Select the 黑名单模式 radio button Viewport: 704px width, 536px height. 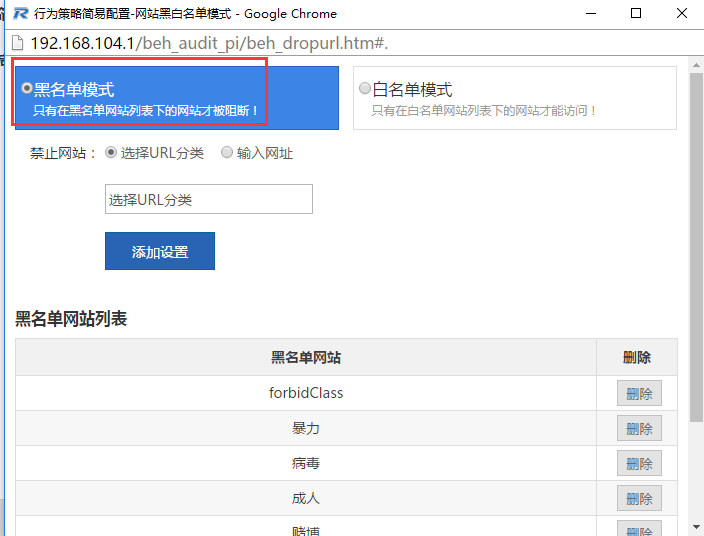[27, 89]
